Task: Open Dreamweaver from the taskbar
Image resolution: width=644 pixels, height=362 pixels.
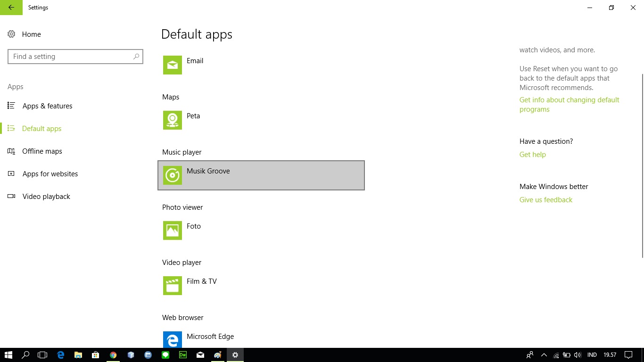Action: (183, 355)
